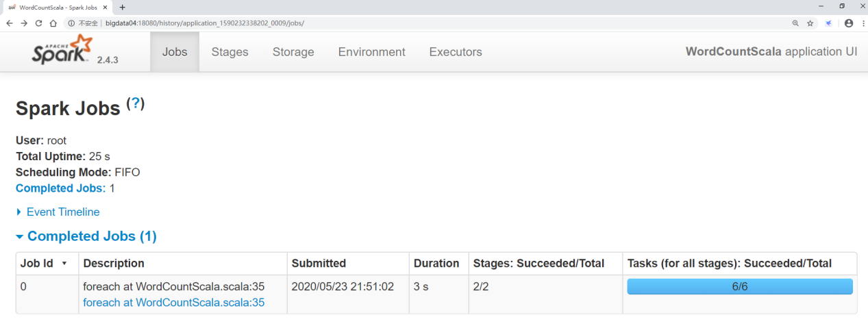
Task: Click the zoom magnifier icon in address bar
Action: point(795,23)
